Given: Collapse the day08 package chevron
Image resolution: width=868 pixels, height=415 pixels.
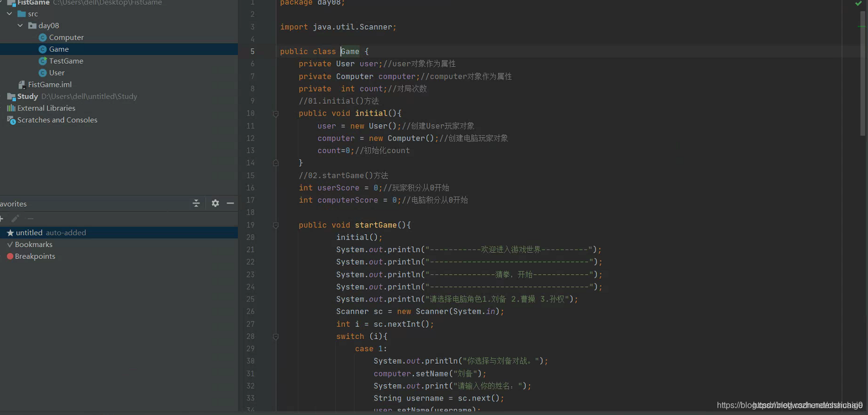Looking at the screenshot, I should 20,25.
